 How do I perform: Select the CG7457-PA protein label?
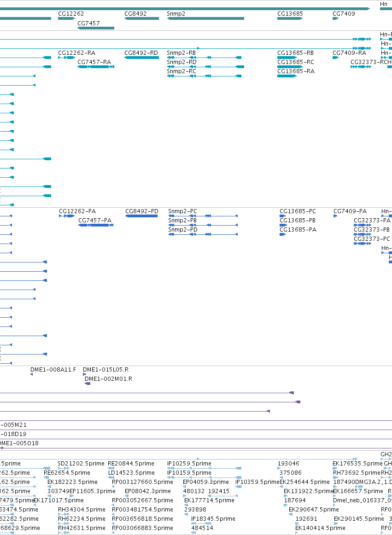coord(95,221)
